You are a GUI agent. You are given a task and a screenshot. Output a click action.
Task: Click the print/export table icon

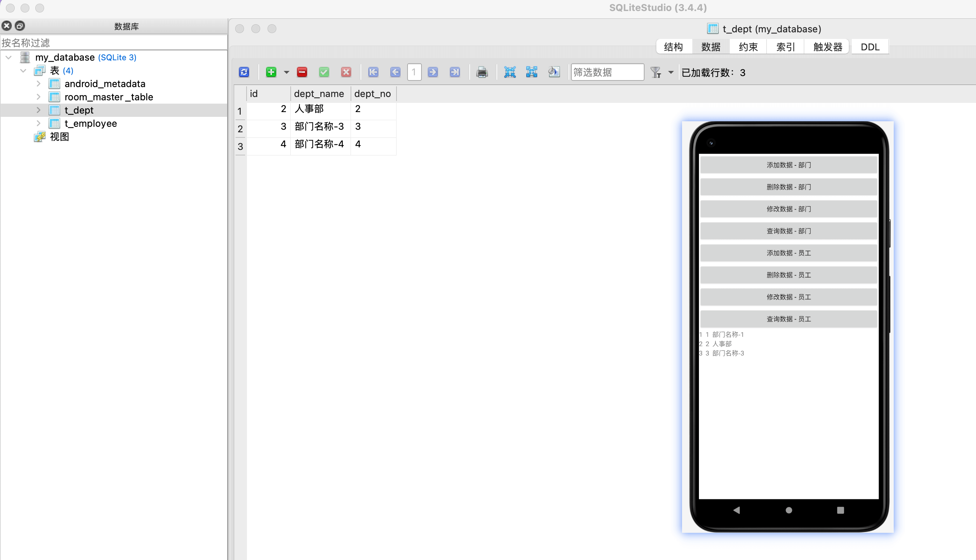pyautogui.click(x=482, y=72)
